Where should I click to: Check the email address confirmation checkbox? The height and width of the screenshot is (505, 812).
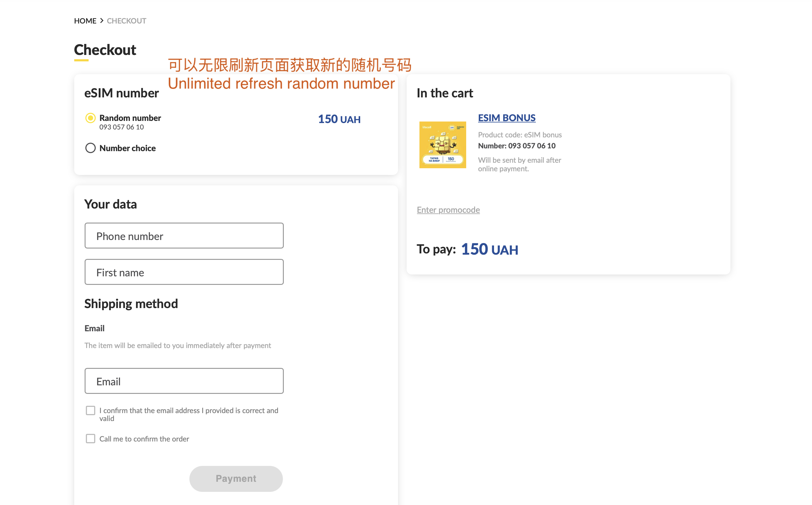90,410
